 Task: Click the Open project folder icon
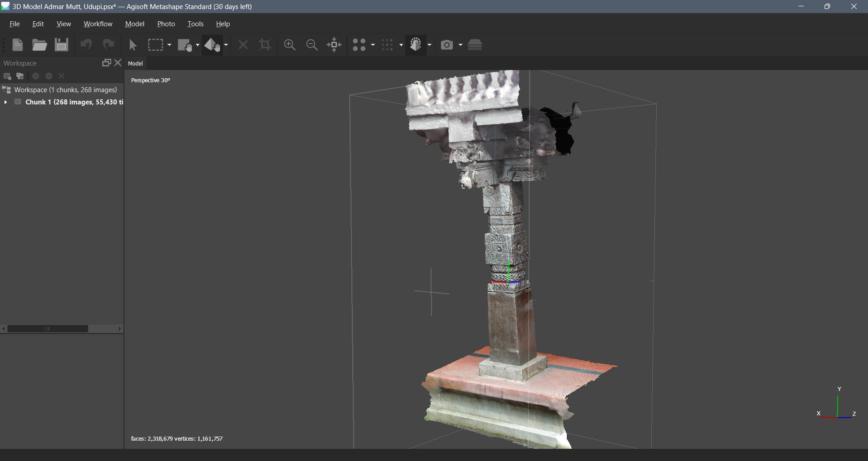point(39,45)
